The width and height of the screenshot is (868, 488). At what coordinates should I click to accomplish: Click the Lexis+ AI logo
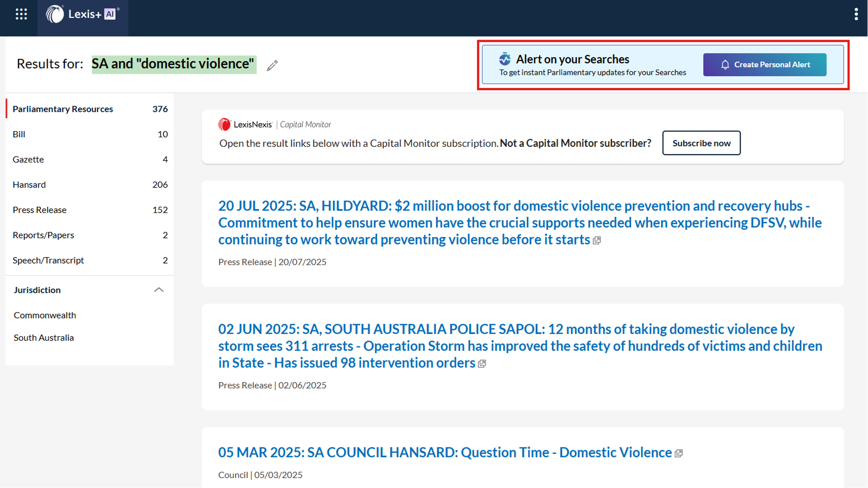coord(83,14)
